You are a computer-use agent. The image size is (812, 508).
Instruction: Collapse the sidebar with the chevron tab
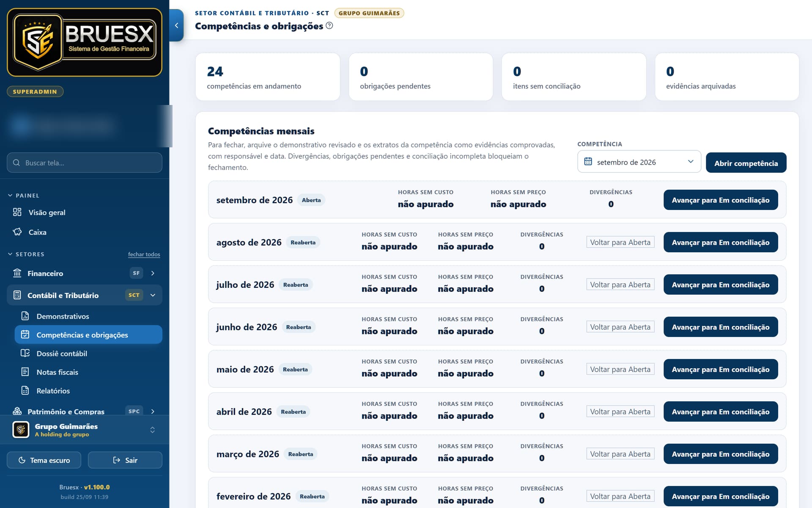coord(176,25)
